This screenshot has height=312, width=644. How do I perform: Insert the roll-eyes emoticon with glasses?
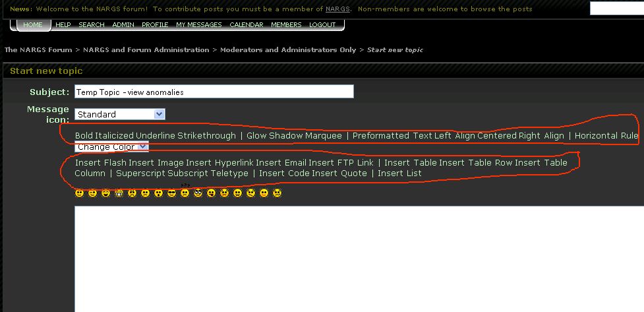[198, 193]
